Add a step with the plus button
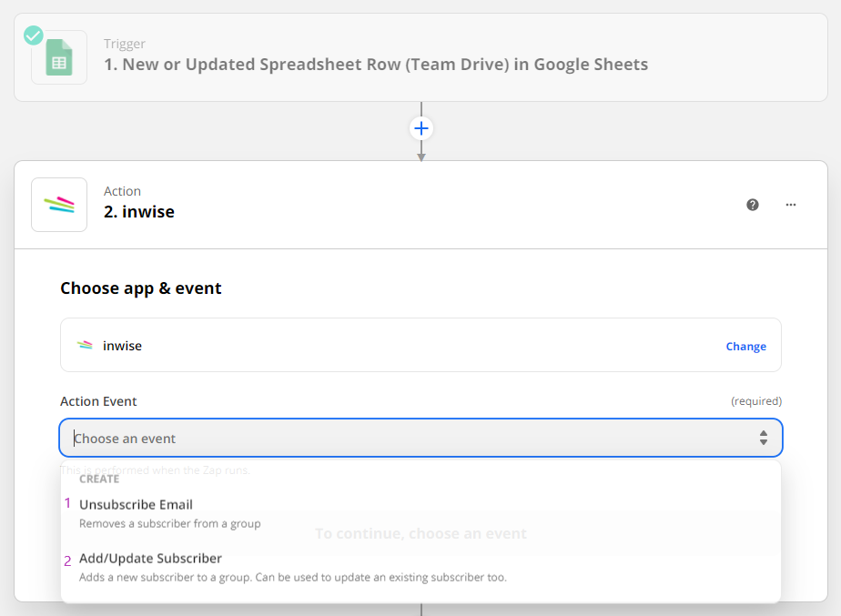The width and height of the screenshot is (841, 616). point(421,128)
